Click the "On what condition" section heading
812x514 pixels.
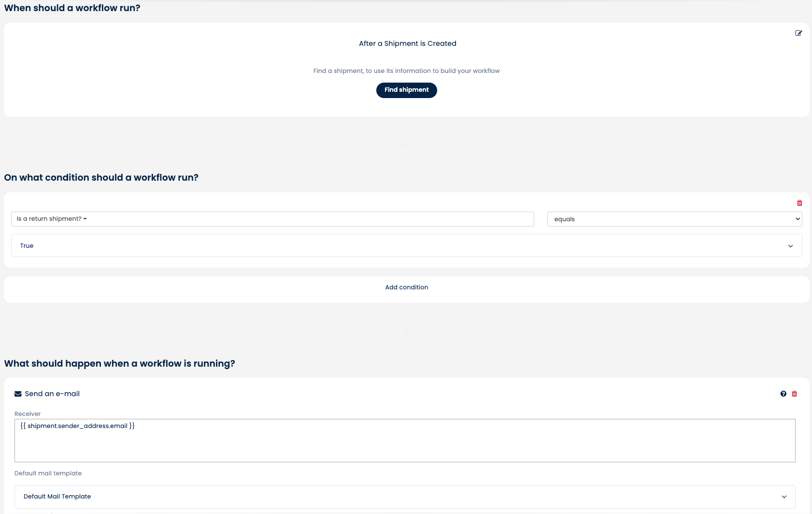coord(101,177)
